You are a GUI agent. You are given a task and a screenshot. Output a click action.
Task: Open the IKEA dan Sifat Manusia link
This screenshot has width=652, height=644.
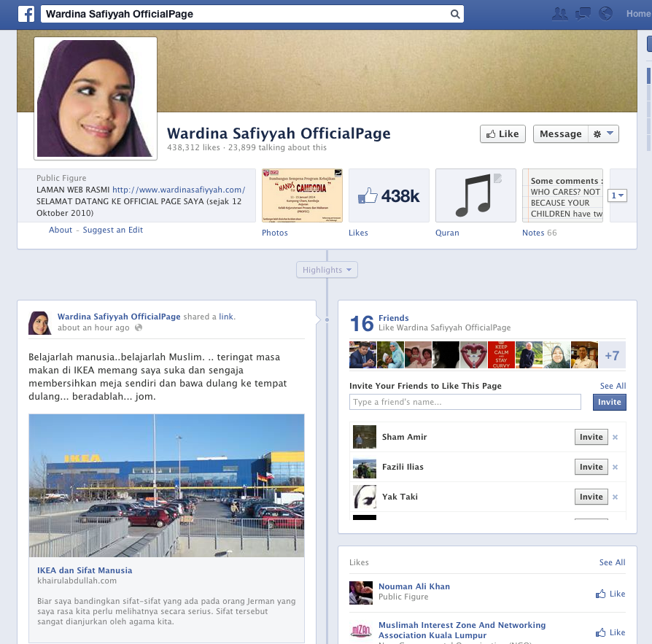click(x=85, y=570)
